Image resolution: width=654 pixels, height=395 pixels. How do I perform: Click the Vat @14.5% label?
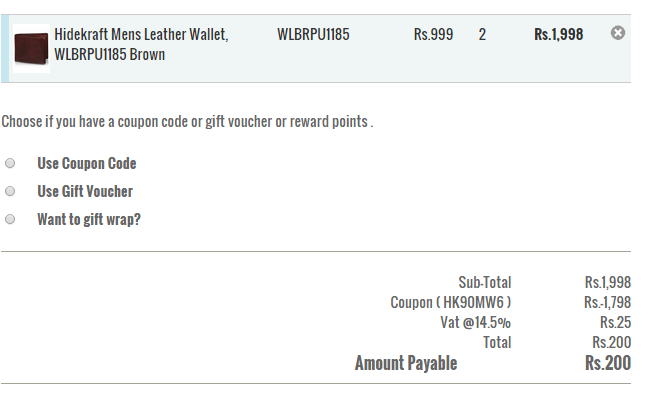475,322
